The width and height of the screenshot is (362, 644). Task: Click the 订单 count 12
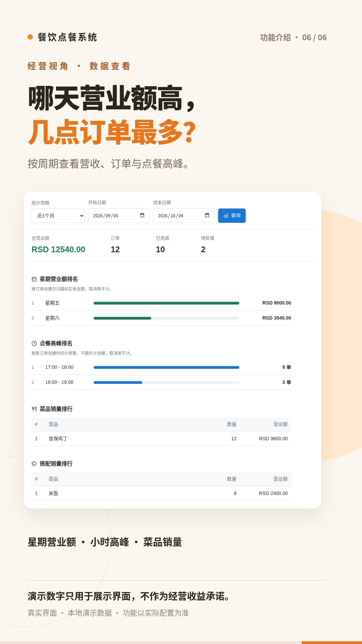point(115,250)
